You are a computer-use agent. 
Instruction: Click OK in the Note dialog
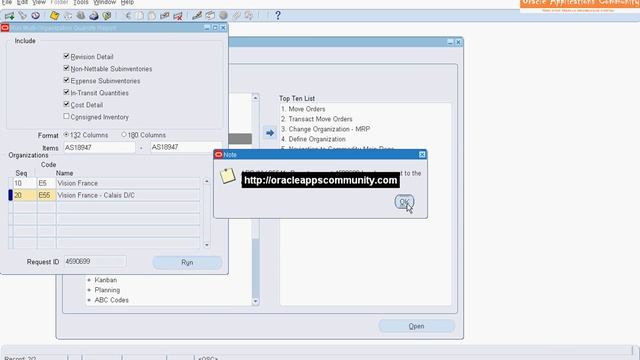point(404,202)
